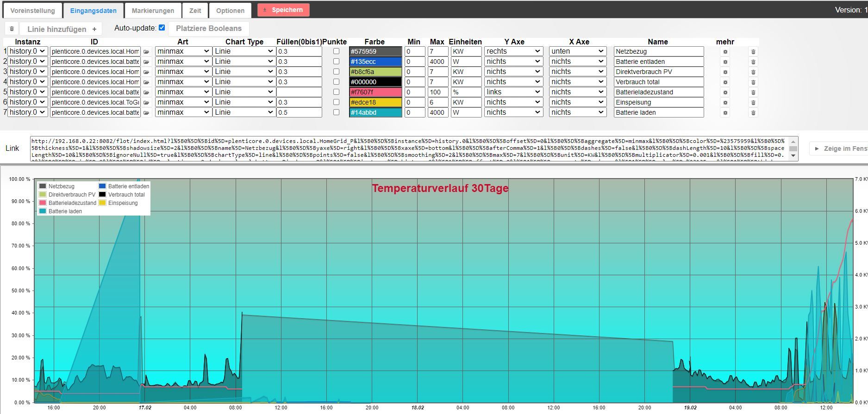Switch to the Optionen tab
The height and width of the screenshot is (414, 868).
point(230,11)
